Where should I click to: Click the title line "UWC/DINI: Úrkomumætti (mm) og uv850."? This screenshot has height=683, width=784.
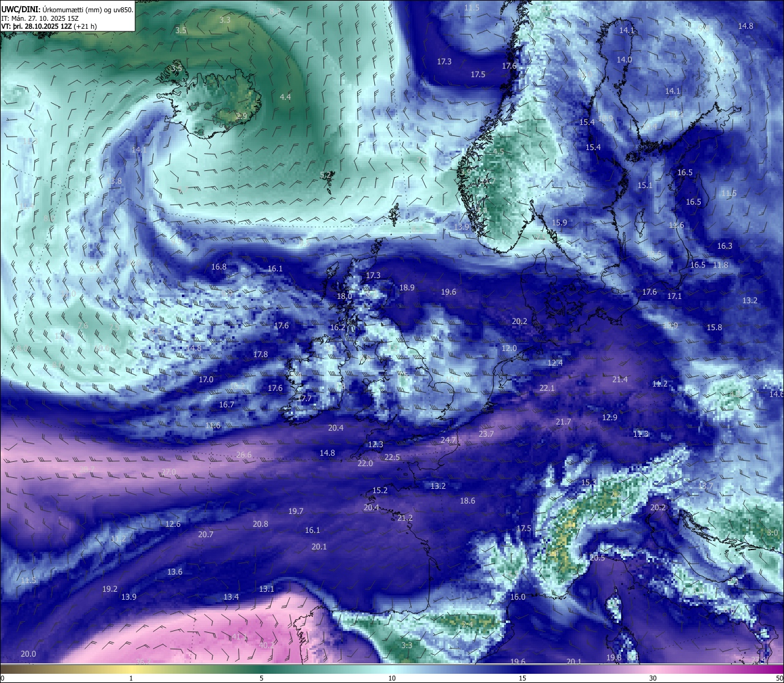click(67, 10)
